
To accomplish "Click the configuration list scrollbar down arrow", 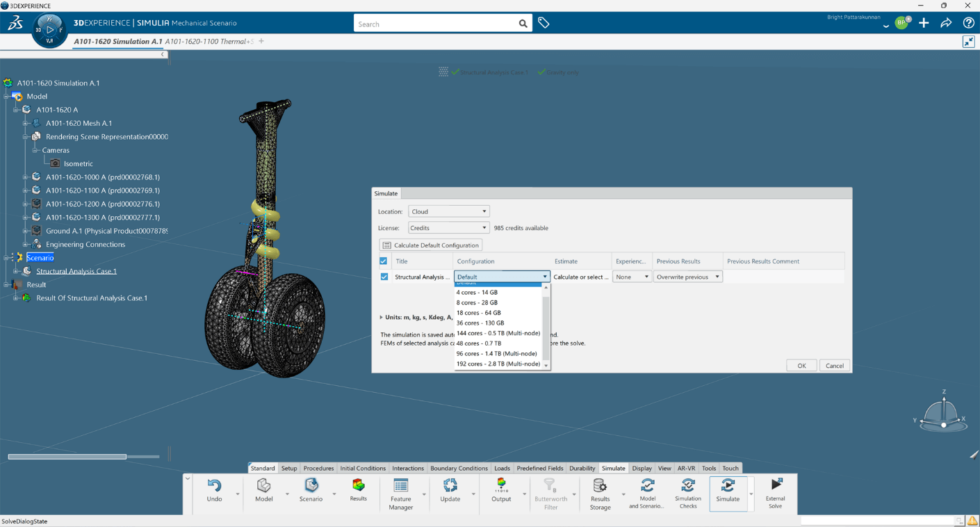I will pos(546,366).
